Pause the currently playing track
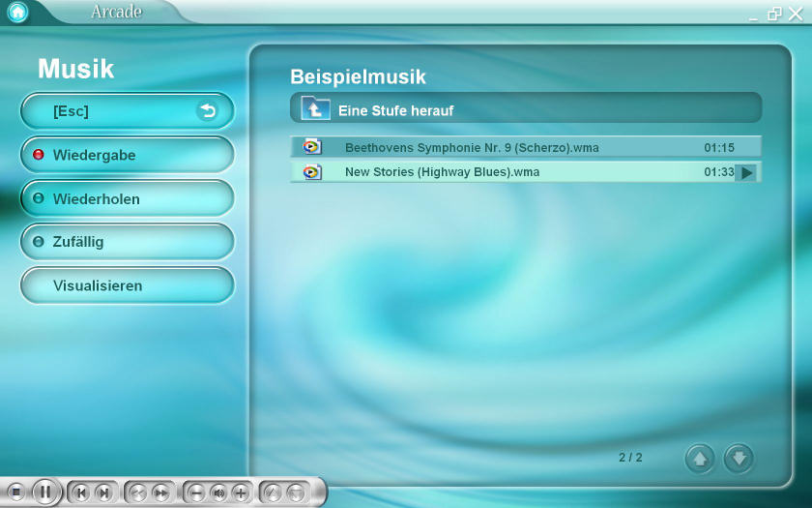This screenshot has width=812, height=508. [x=45, y=491]
